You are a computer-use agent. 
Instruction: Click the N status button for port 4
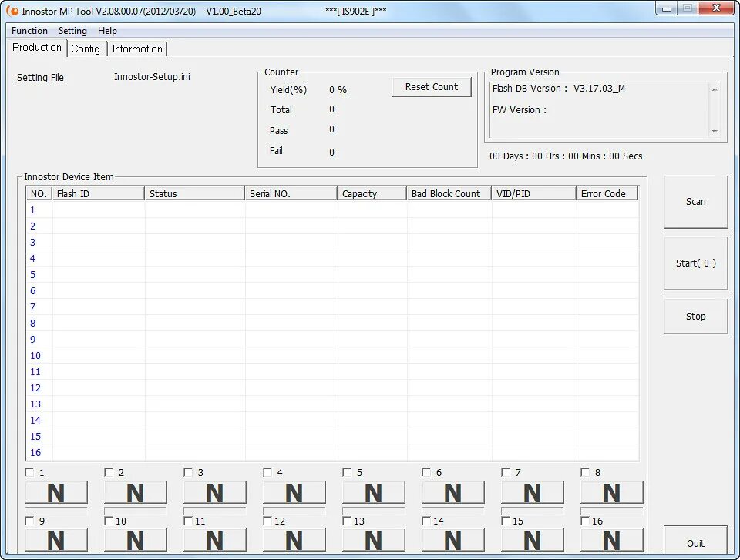[x=294, y=493]
